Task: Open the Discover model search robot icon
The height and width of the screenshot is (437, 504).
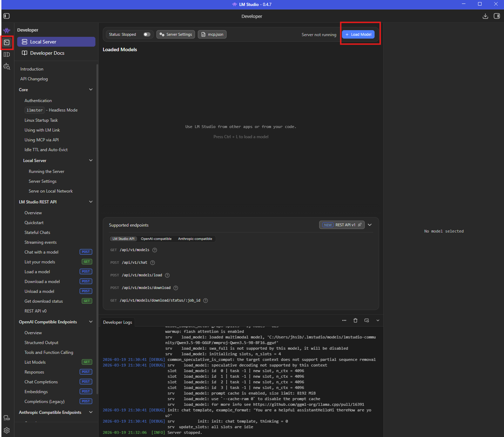Action: point(7,66)
